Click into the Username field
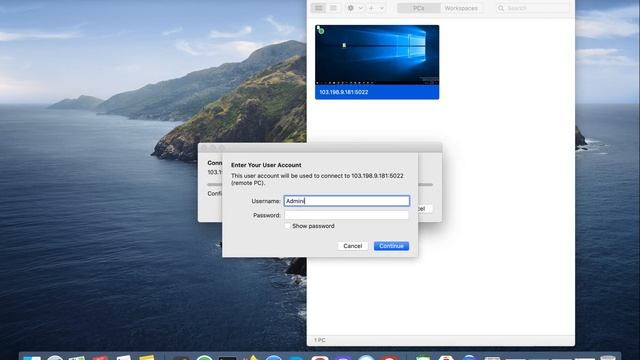This screenshot has height=360, width=640. tap(347, 201)
